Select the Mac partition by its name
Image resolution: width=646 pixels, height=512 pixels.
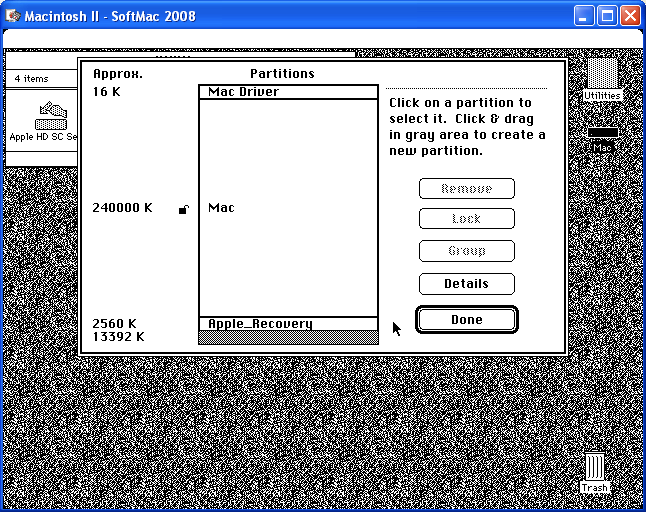[x=221, y=208]
